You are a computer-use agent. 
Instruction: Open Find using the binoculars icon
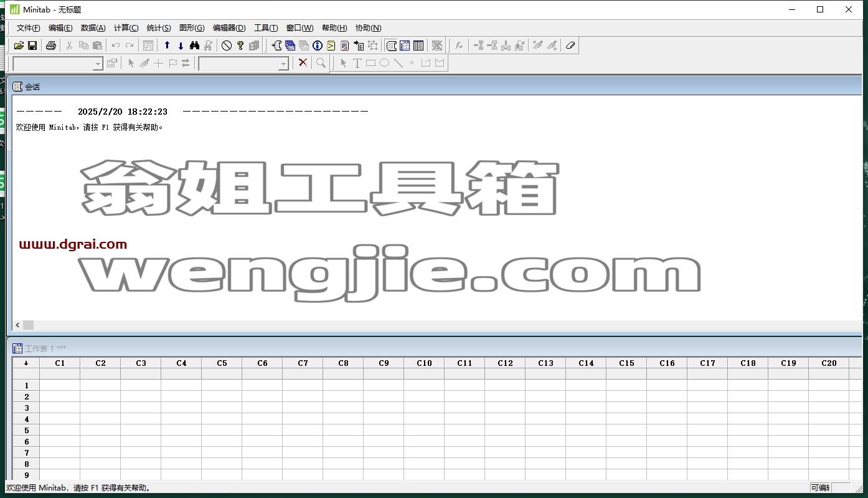tap(194, 45)
